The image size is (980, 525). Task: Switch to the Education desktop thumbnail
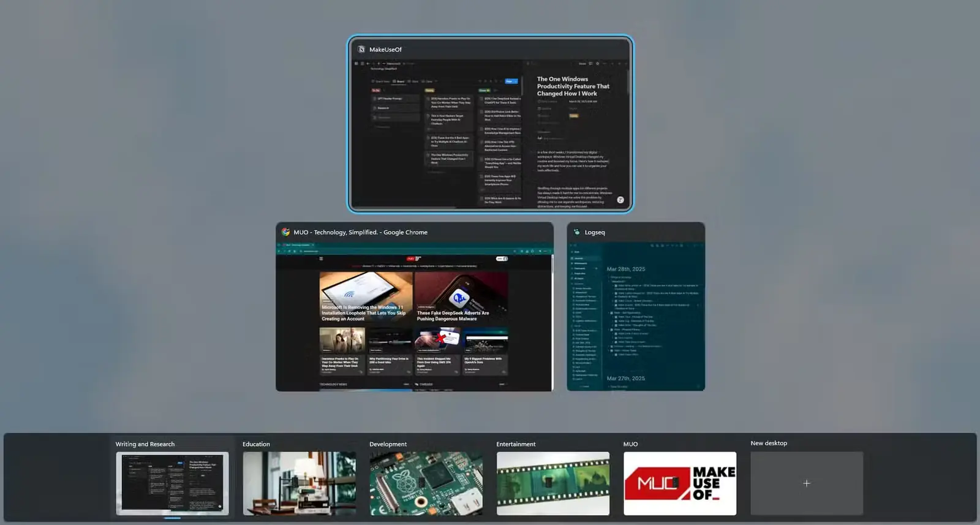coord(300,483)
